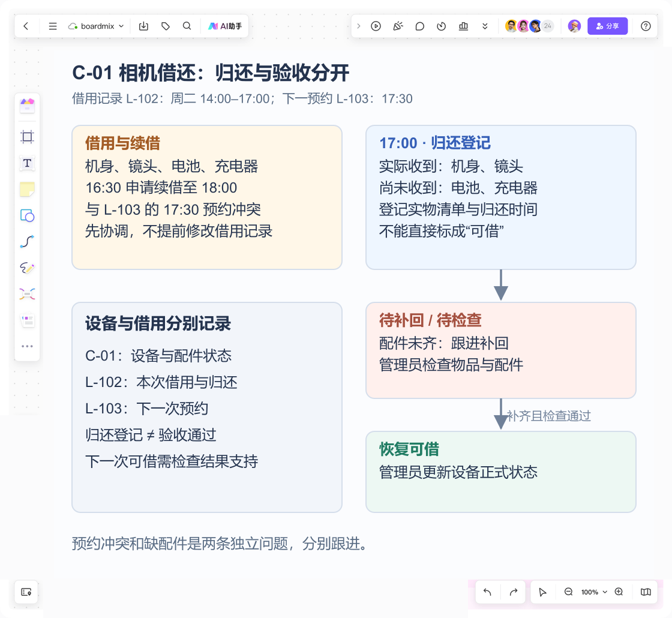The height and width of the screenshot is (618, 672).
Task: Select the 设备与借用分别记录 heading
Action: (x=158, y=323)
